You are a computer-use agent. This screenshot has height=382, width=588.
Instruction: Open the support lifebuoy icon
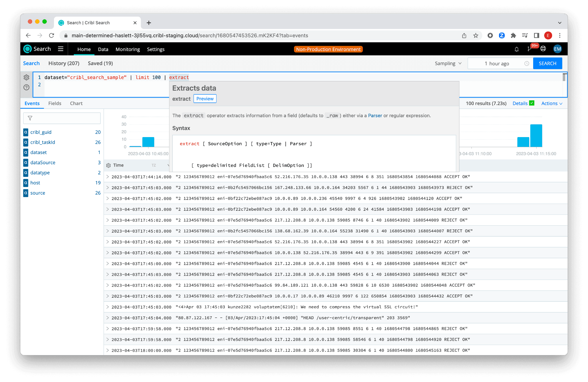543,49
